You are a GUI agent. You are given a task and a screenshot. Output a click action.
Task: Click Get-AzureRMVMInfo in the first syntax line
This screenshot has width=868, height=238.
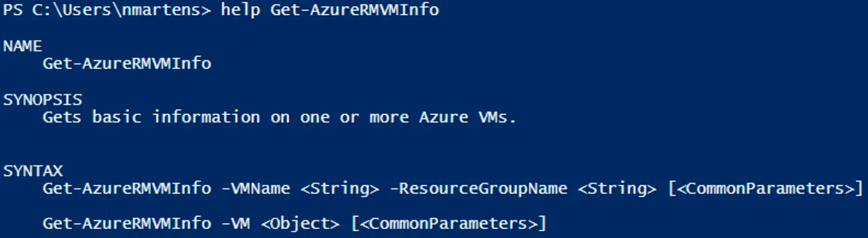click(127, 189)
